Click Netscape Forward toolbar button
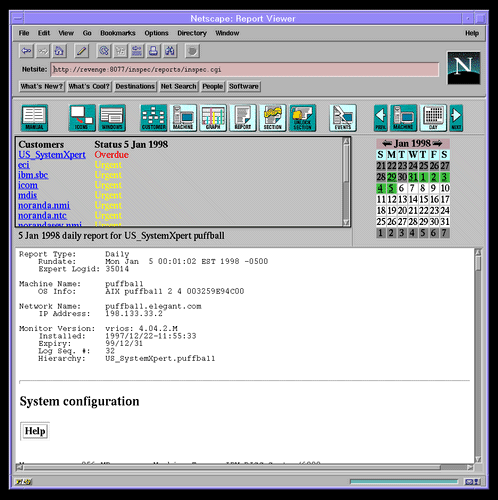Viewport: 498px width, 500px height. (43, 51)
